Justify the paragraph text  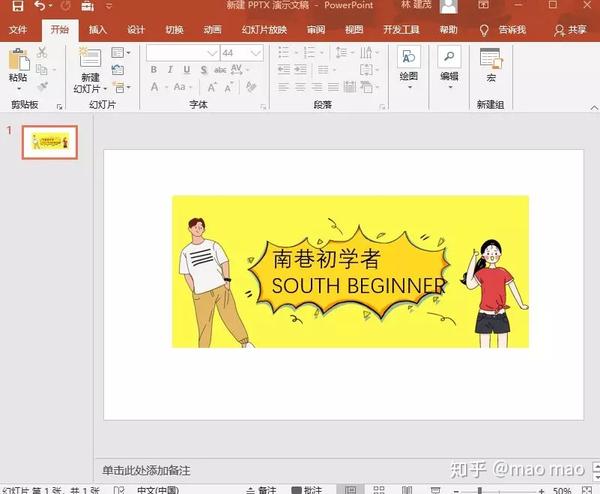pyautogui.click(x=333, y=87)
